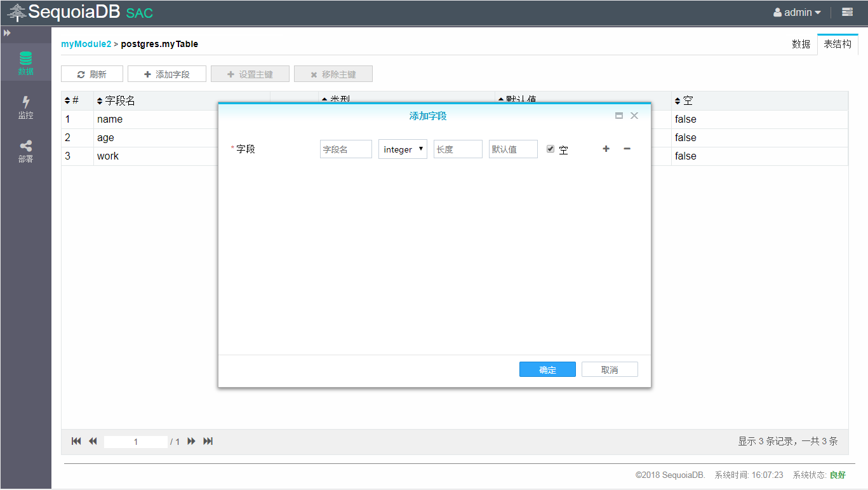This screenshot has height=490, width=868.
Task: Go to first page in pagination
Action: (x=76, y=441)
